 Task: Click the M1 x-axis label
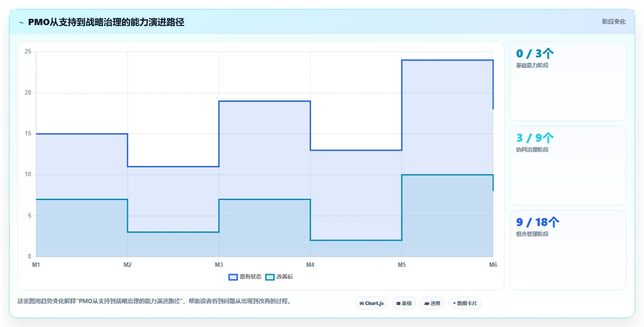pyautogui.click(x=36, y=265)
